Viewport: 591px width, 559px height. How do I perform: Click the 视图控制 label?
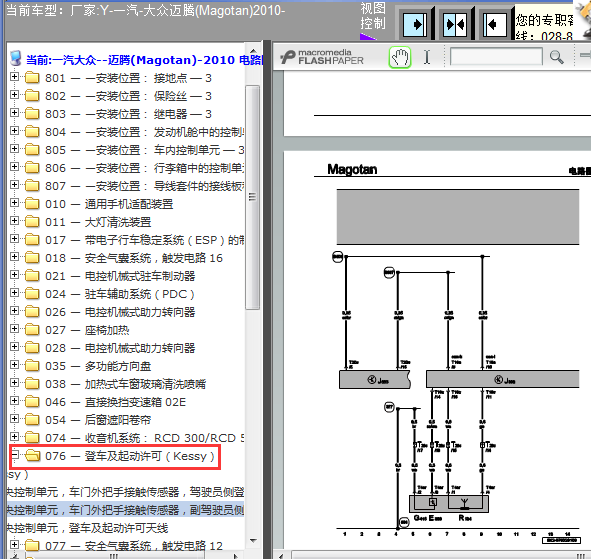click(372, 16)
